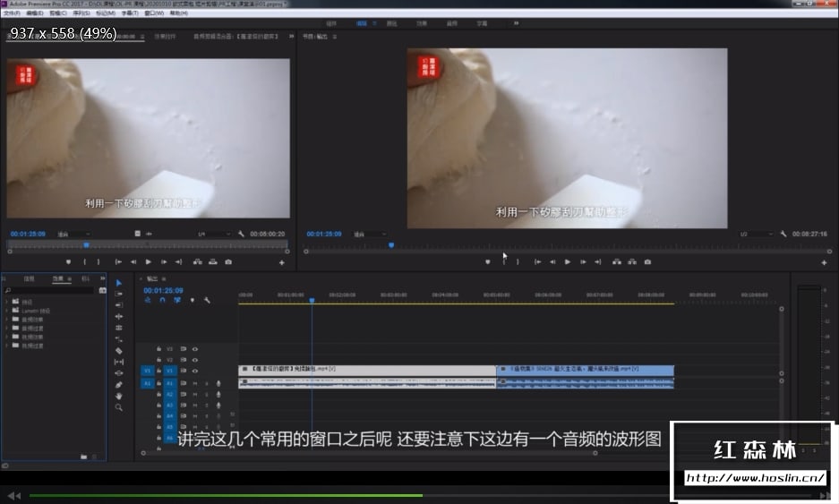Expand third bin in Effects panel
The height and width of the screenshot is (504, 839).
click(x=6, y=320)
